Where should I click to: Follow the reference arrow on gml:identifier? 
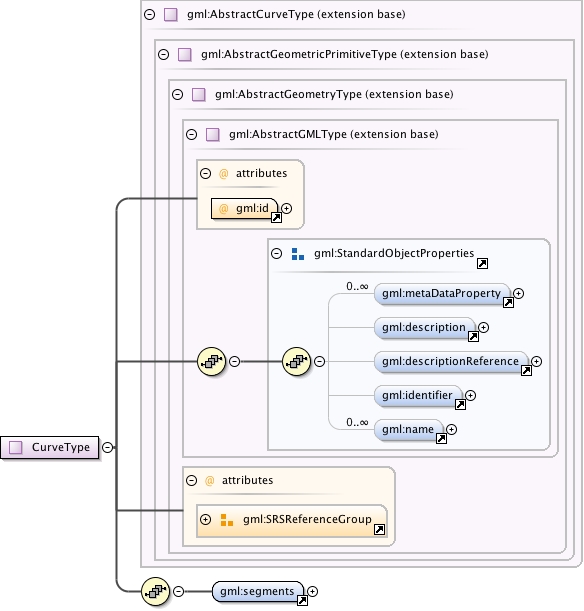pos(460,405)
